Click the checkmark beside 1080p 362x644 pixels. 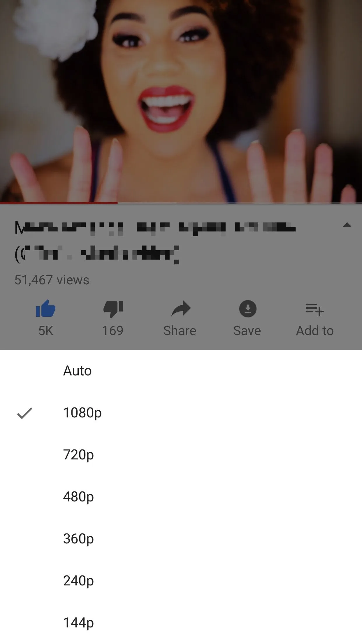pos(25,413)
